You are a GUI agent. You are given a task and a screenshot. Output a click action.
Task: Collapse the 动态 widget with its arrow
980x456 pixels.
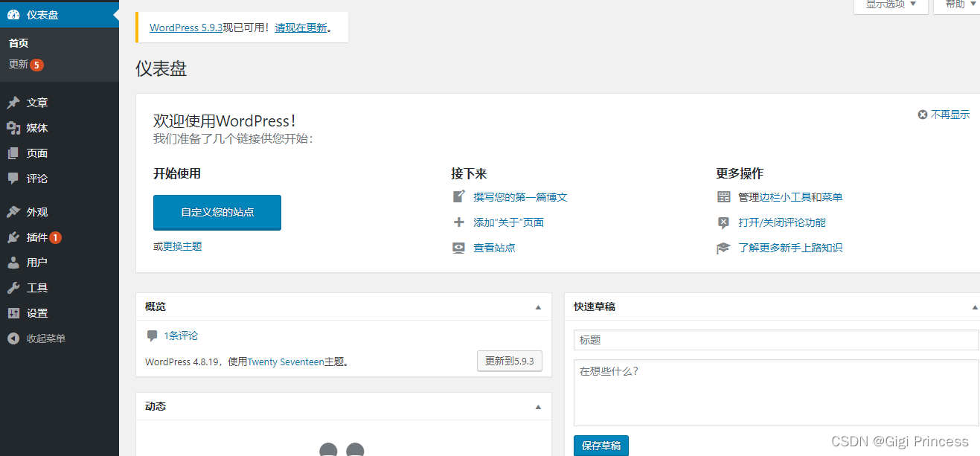coord(539,406)
